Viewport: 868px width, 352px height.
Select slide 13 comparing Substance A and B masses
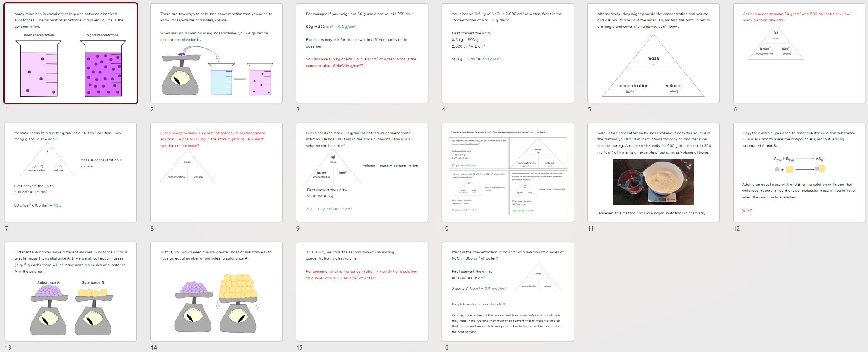(x=71, y=291)
